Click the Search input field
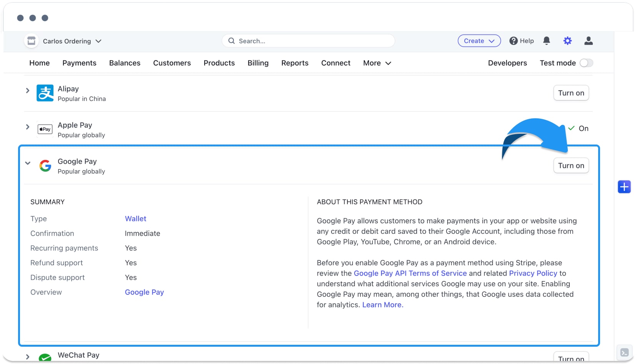The image size is (637, 364). click(308, 41)
